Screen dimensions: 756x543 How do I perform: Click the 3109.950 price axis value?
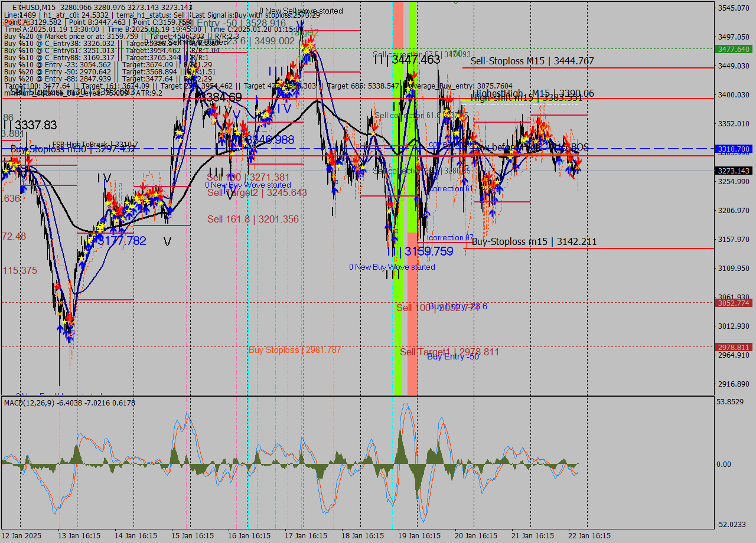click(x=734, y=268)
